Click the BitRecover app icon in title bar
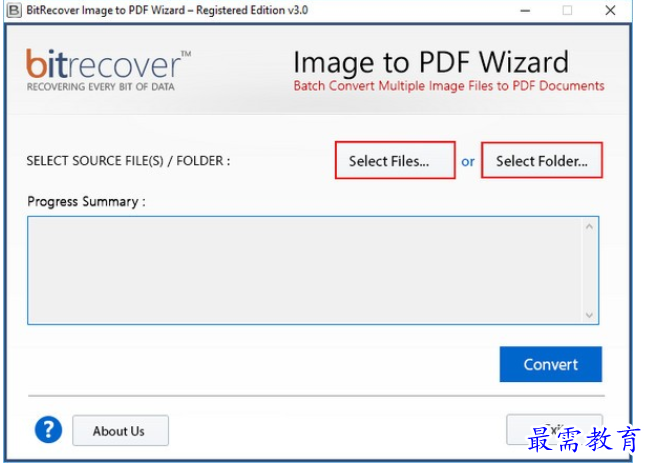The width and height of the screenshot is (649, 471). (x=14, y=10)
